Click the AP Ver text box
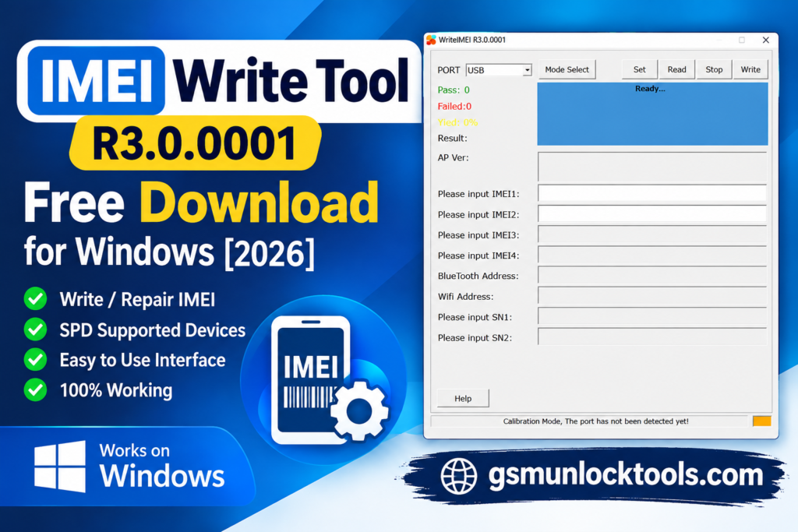Screen dimensions: 798x532 652,167
